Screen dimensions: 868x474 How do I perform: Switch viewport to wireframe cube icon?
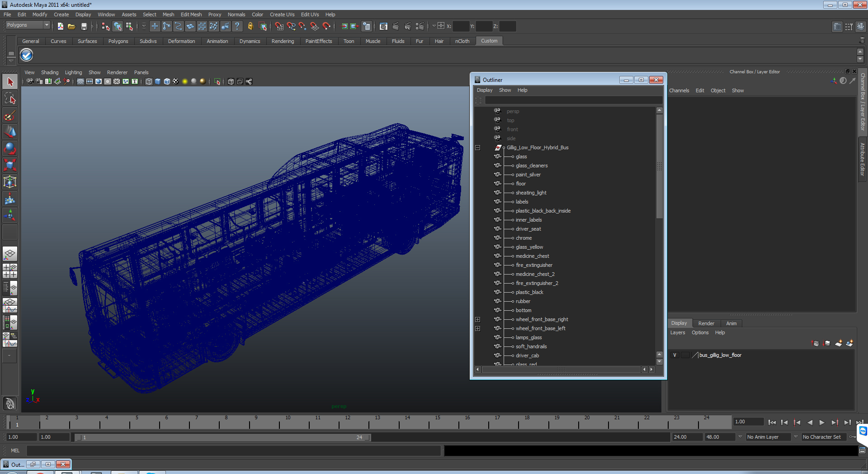[x=149, y=81]
